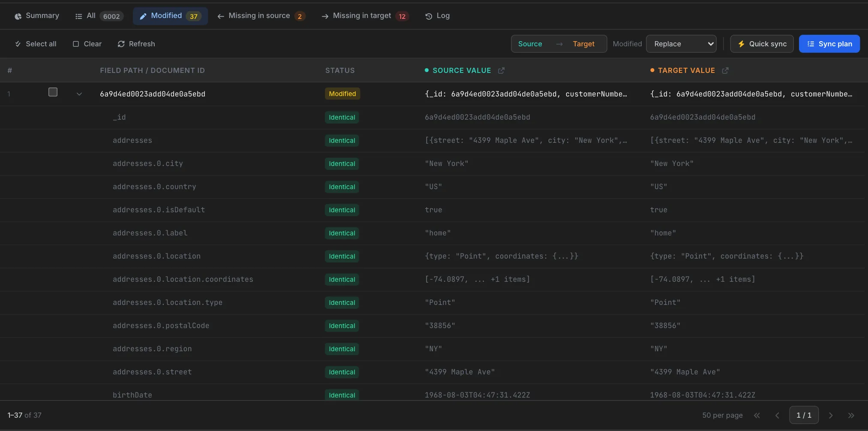This screenshot has width=868, height=431.
Task: Select the addresses.0.country field path
Action: 154,187
